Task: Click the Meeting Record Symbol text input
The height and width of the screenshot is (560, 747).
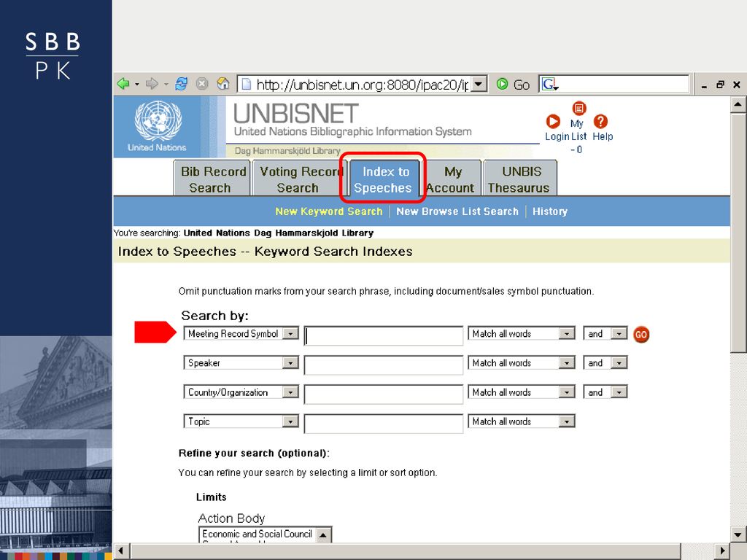Action: [x=384, y=335]
